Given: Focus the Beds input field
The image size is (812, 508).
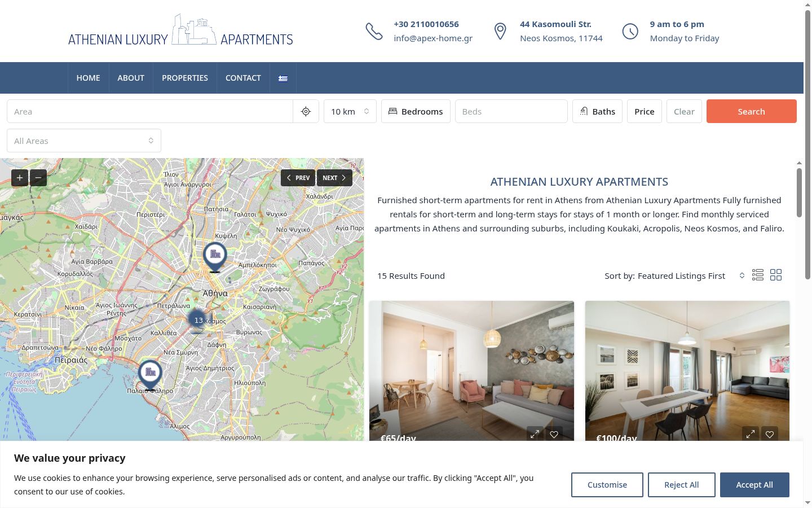Looking at the screenshot, I should pos(511,111).
